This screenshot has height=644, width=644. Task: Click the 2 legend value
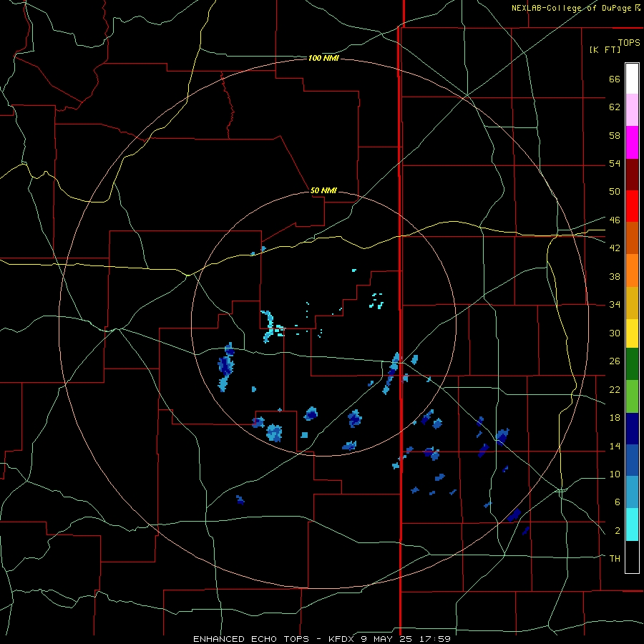click(x=618, y=531)
